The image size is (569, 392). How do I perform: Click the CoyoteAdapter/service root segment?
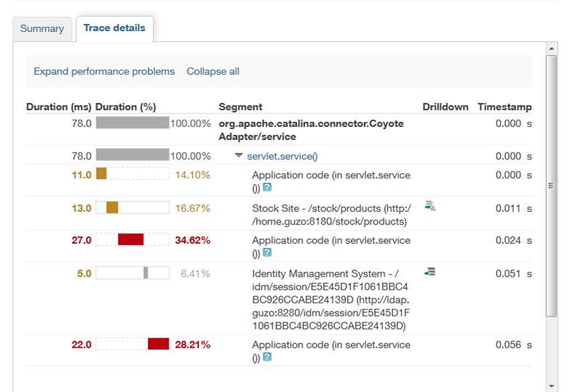311,130
